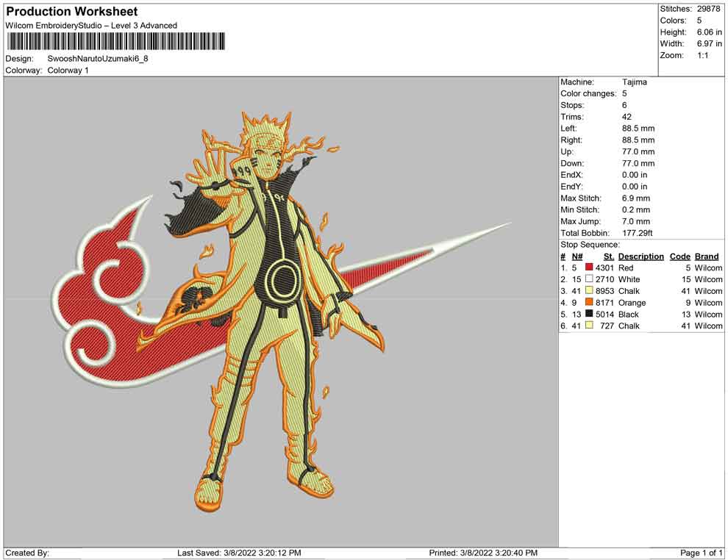728x560 pixels.
Task: Click the Description column header
Action: (640, 256)
